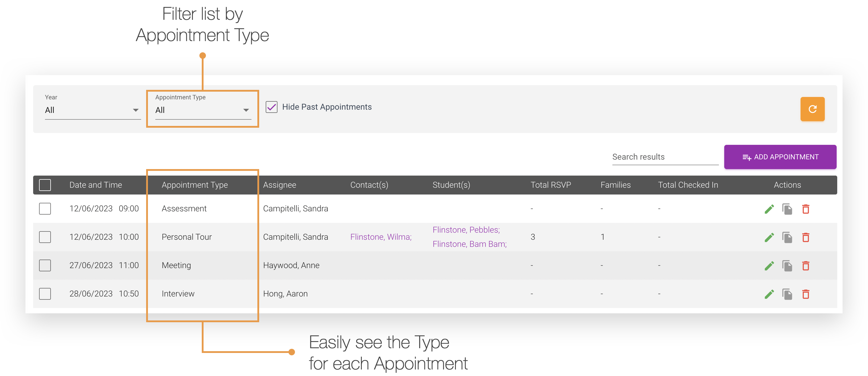This screenshot has height=376, width=868.
Task: Click the Search results input field
Action: coord(665,157)
